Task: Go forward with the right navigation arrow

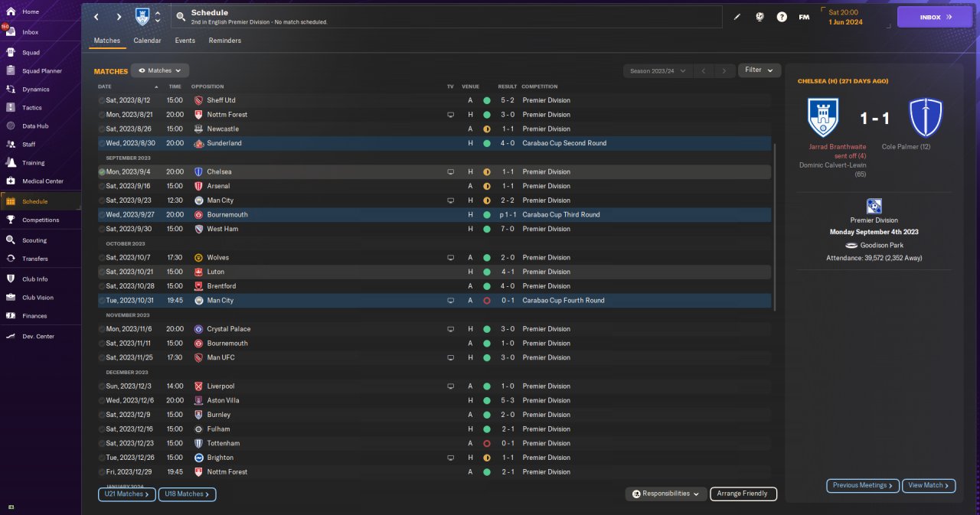Action: coord(119,17)
